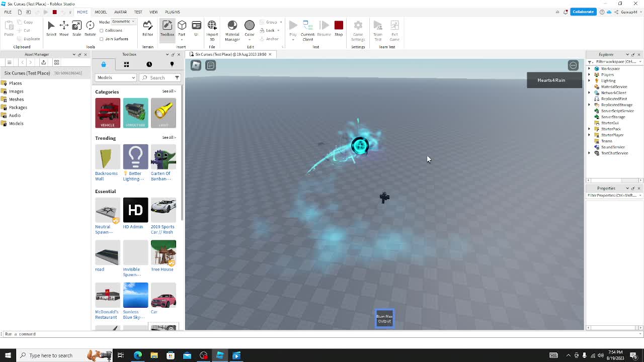644x362 pixels.
Task: Expand the Workspace tree node
Action: pyautogui.click(x=590, y=69)
